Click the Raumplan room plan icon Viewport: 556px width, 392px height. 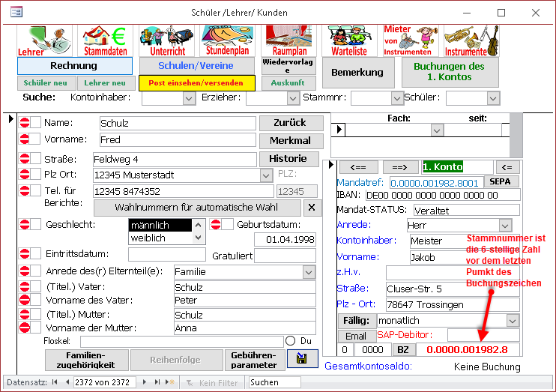point(289,40)
